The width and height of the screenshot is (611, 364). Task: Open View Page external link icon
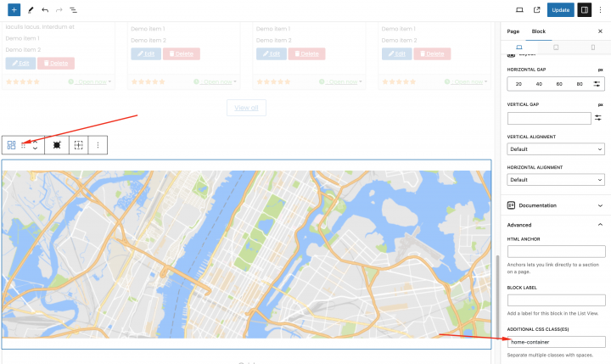536,10
